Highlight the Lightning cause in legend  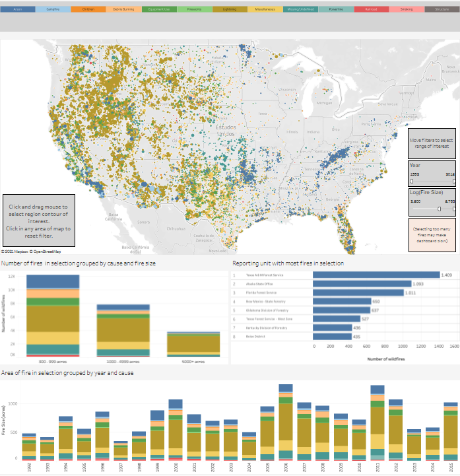pos(230,10)
